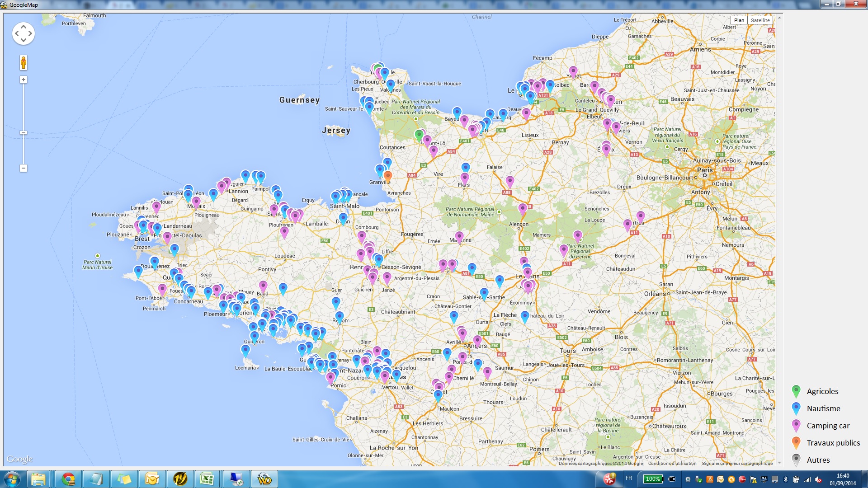This screenshot has width=868, height=488.
Task: Click the map pan navigation control
Action: [x=24, y=33]
